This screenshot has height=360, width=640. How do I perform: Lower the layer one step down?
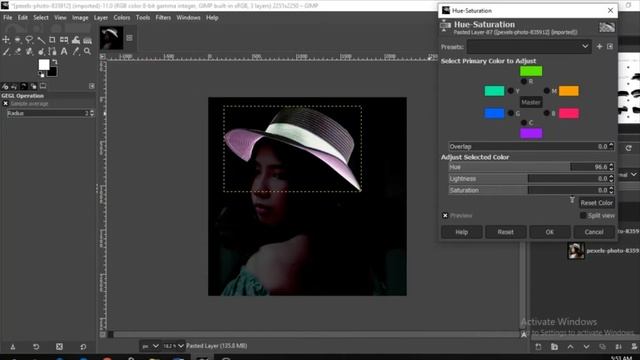[x=587, y=347]
